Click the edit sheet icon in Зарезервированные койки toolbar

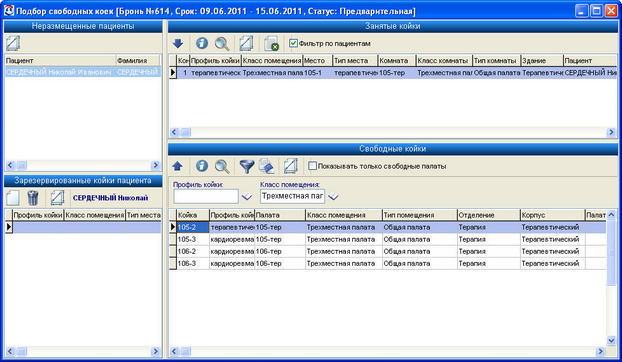[57, 197]
